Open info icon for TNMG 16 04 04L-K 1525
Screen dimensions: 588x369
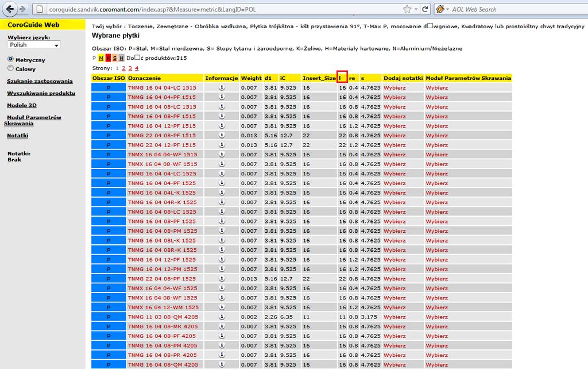click(222, 192)
